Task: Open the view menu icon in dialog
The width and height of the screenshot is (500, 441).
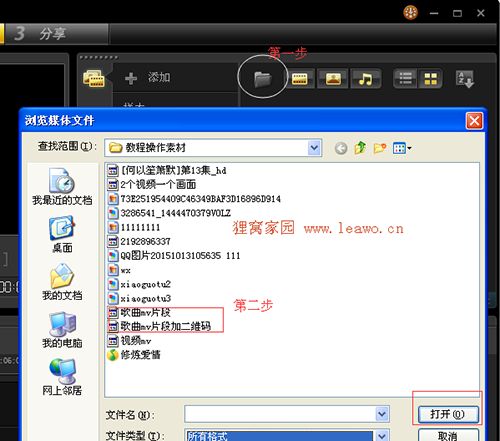Action: (x=402, y=148)
